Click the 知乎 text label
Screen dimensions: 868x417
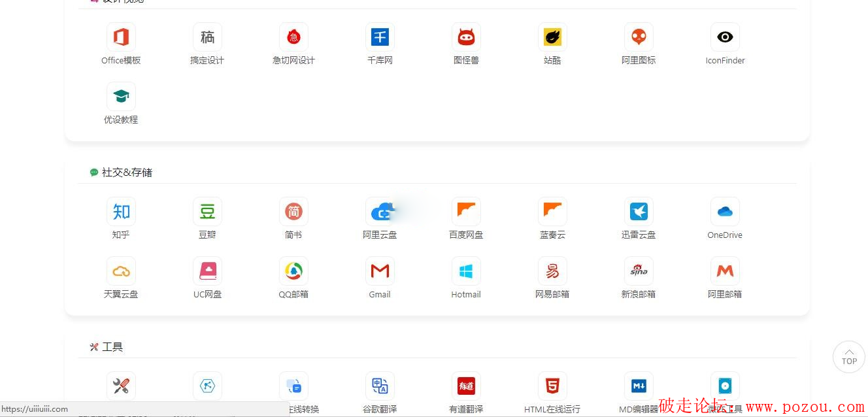121,235
